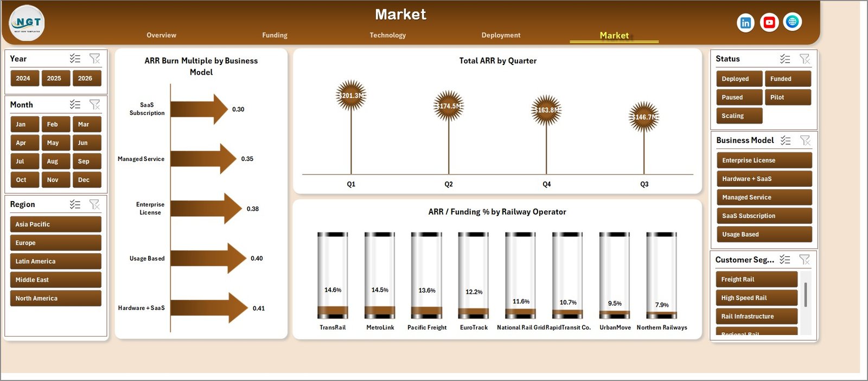The image size is (868, 381).
Task: Toggle multi-select on Status slicer
Action: pyautogui.click(x=785, y=59)
